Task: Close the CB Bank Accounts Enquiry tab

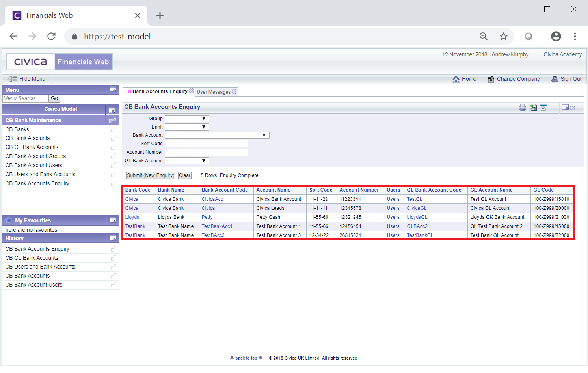Action: 192,91
